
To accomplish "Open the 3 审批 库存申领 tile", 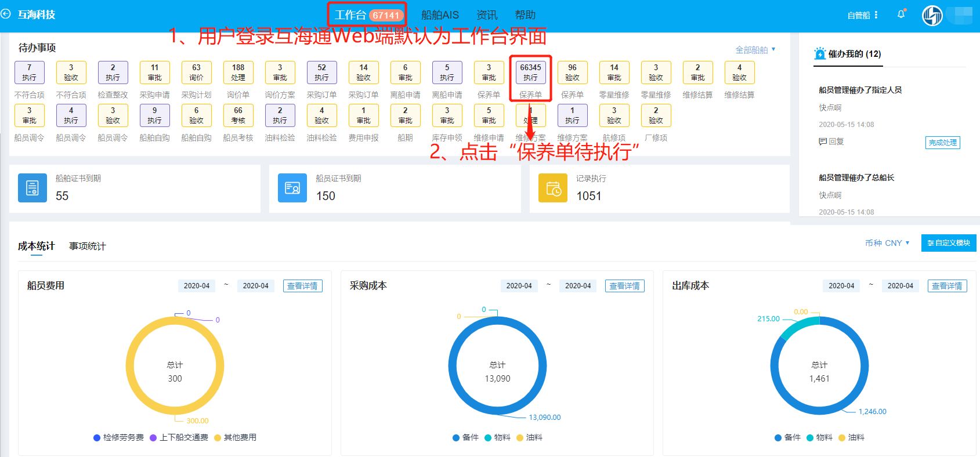I will 447,115.
